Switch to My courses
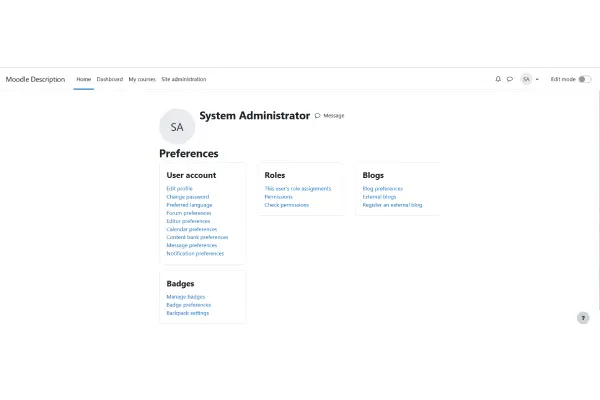The height and width of the screenshot is (400, 600). click(142, 79)
